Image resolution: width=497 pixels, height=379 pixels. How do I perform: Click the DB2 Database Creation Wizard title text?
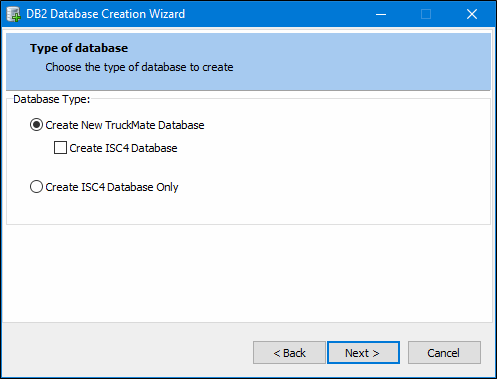tap(105, 14)
